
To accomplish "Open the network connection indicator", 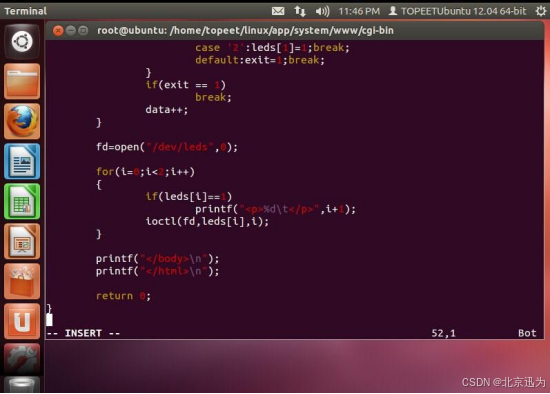I will click(x=300, y=11).
